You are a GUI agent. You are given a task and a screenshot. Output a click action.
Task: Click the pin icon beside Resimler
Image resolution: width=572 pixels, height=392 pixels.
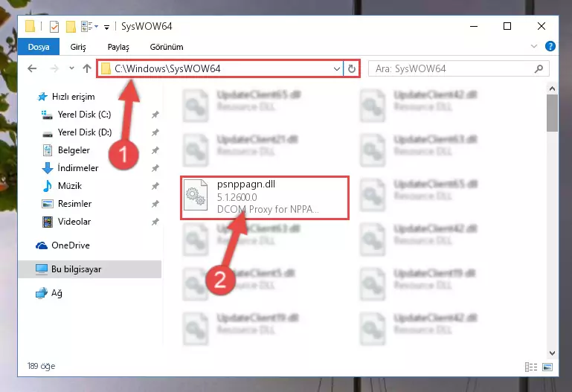coord(155,204)
